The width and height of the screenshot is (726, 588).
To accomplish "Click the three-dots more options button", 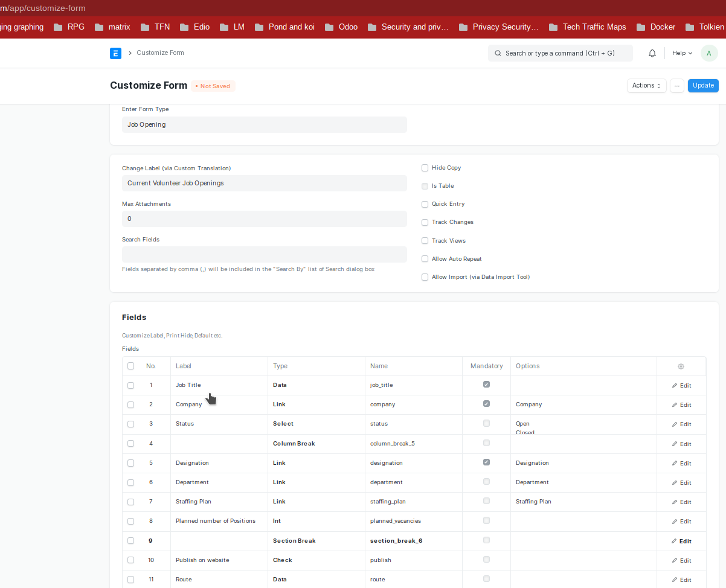I will click(x=677, y=86).
